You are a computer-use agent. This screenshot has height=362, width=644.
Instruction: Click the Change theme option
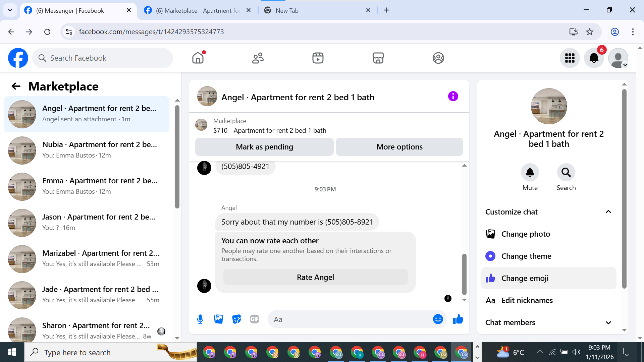(549, 256)
